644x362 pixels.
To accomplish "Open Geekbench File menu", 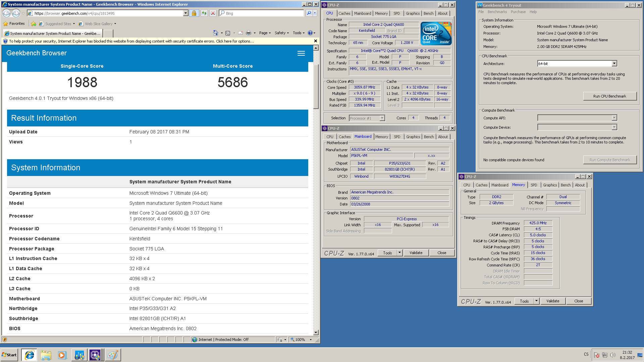I will (x=481, y=12).
